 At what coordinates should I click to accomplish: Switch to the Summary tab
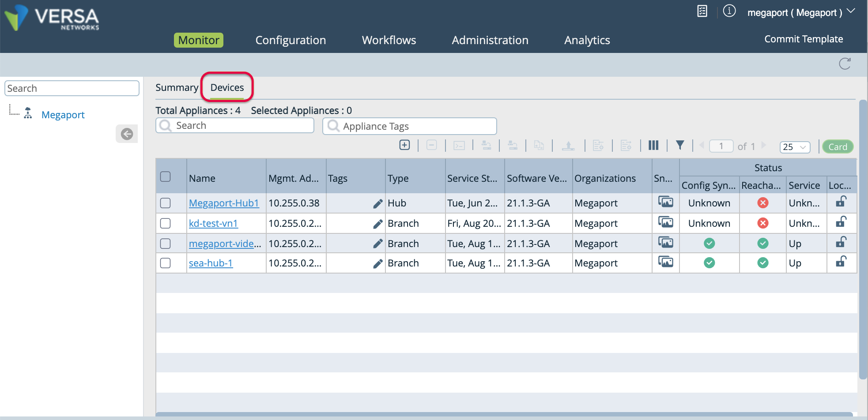(177, 87)
